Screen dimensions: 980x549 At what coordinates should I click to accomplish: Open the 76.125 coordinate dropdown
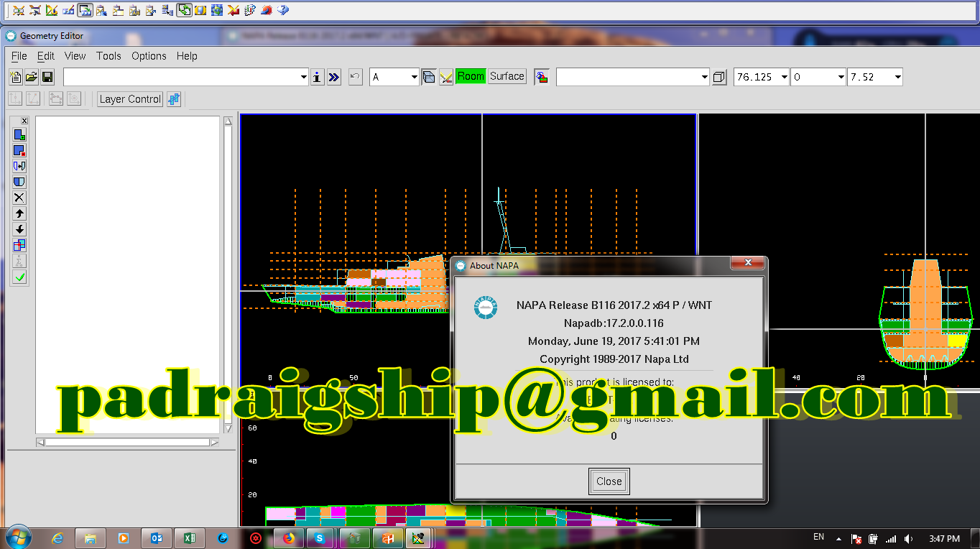pos(784,77)
